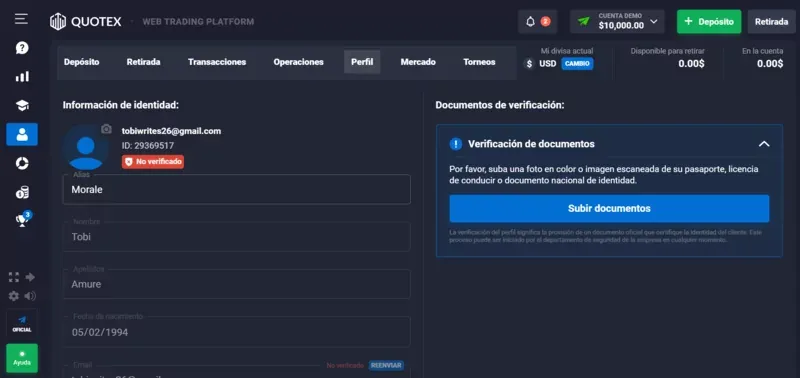Click the Documentos de verificación heading

click(x=500, y=106)
